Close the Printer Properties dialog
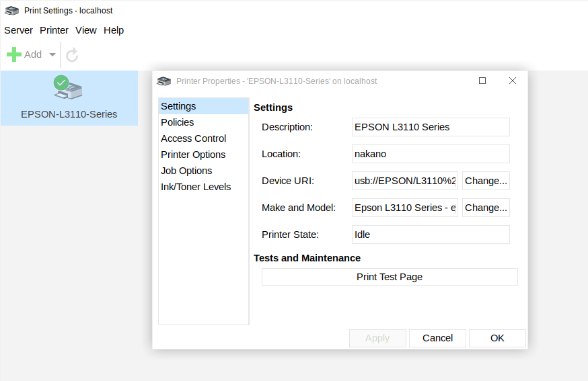This screenshot has height=381, width=588. click(513, 81)
